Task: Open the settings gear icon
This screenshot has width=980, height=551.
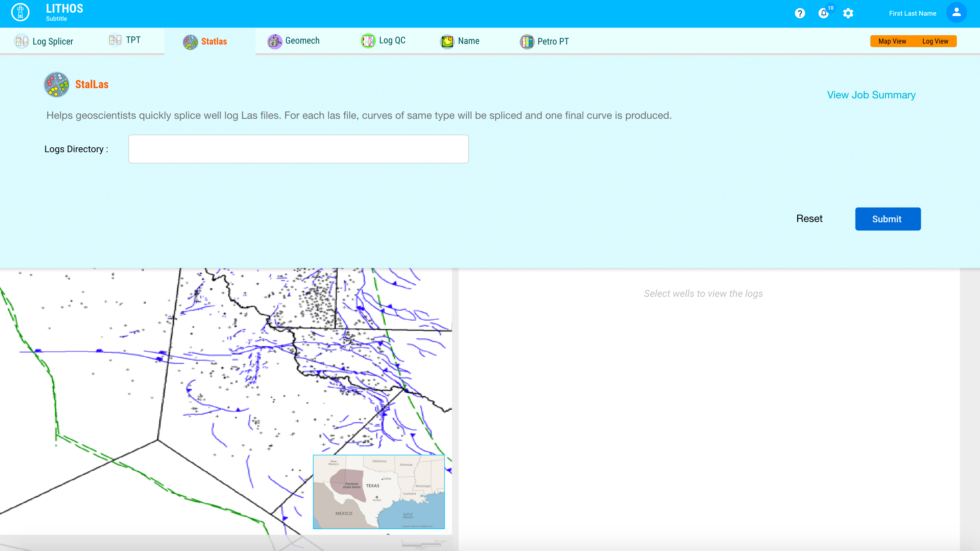Action: point(848,13)
